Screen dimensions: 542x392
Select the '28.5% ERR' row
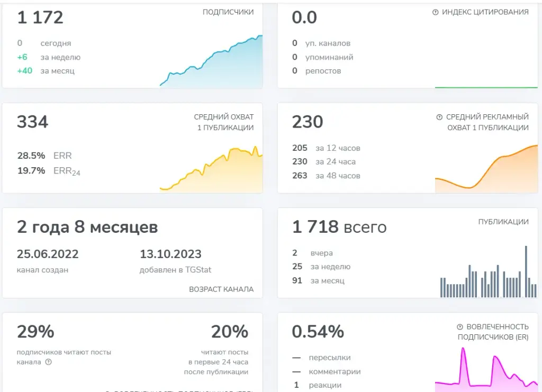coord(44,156)
